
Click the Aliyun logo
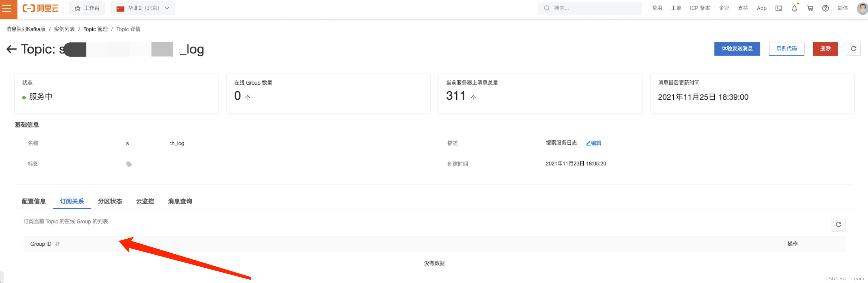click(x=41, y=8)
